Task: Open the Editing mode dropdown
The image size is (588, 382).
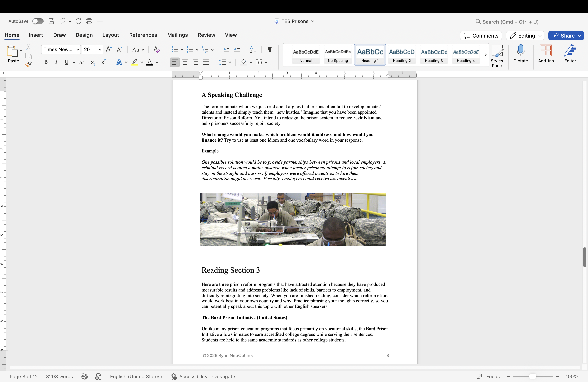Action: [525, 36]
